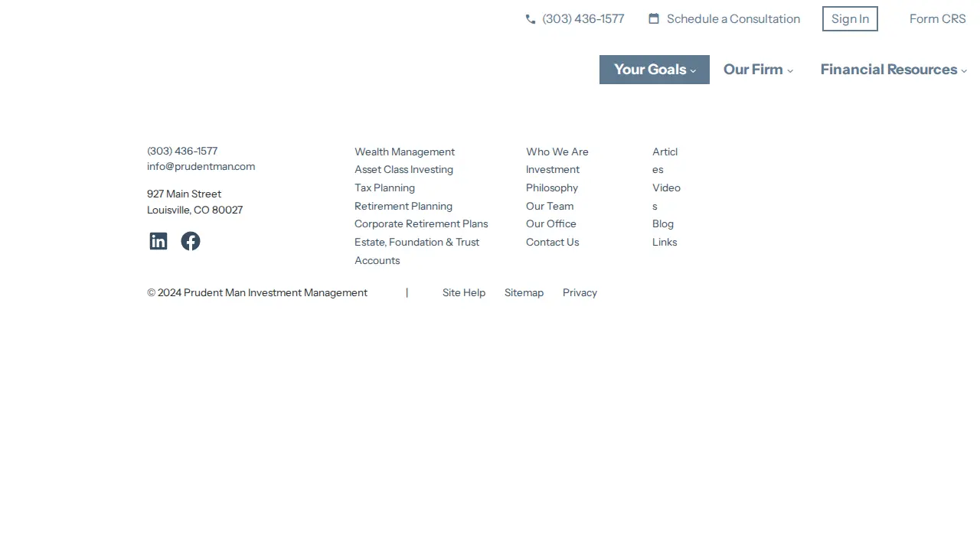Call the header phone number (303) 436-1577
Screen dimensions: 980x551
click(583, 19)
